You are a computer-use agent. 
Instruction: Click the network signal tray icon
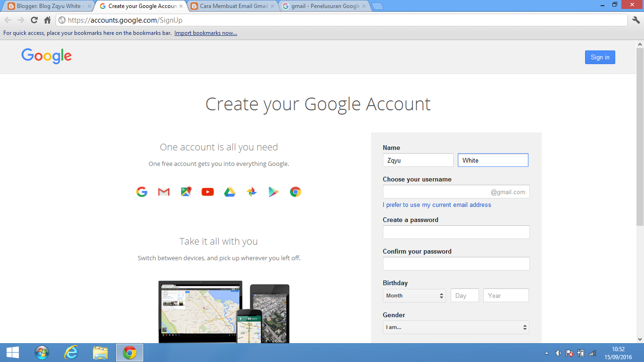(592, 353)
